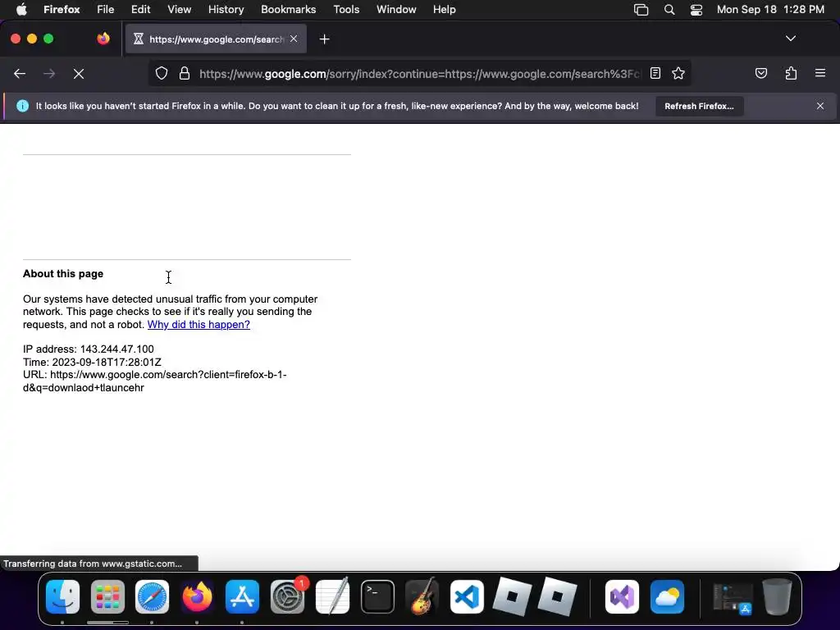Close the google.com search tab
This screenshot has width=840, height=630.
pos(294,39)
